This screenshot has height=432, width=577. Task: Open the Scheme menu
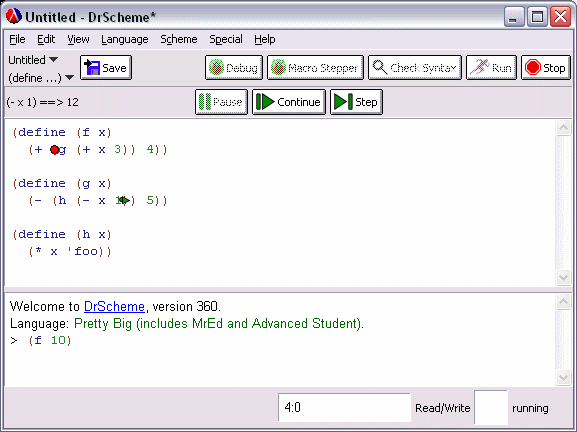178,39
